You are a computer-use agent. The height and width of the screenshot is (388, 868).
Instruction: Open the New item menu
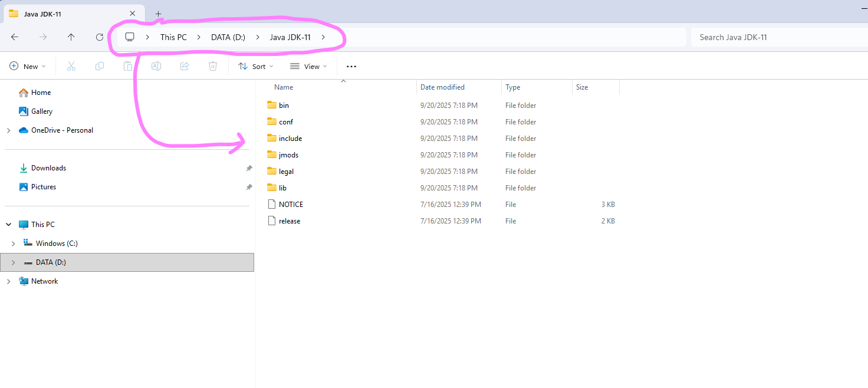pos(28,66)
